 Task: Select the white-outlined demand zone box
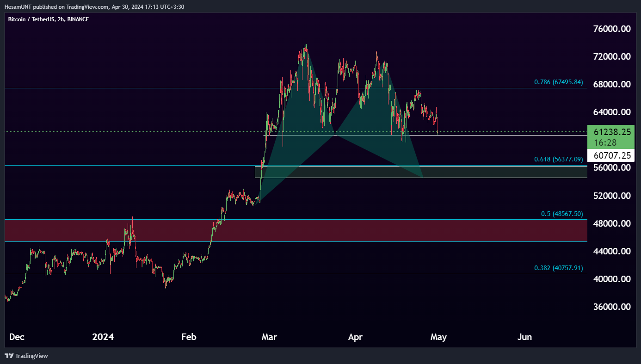pyautogui.click(x=421, y=172)
